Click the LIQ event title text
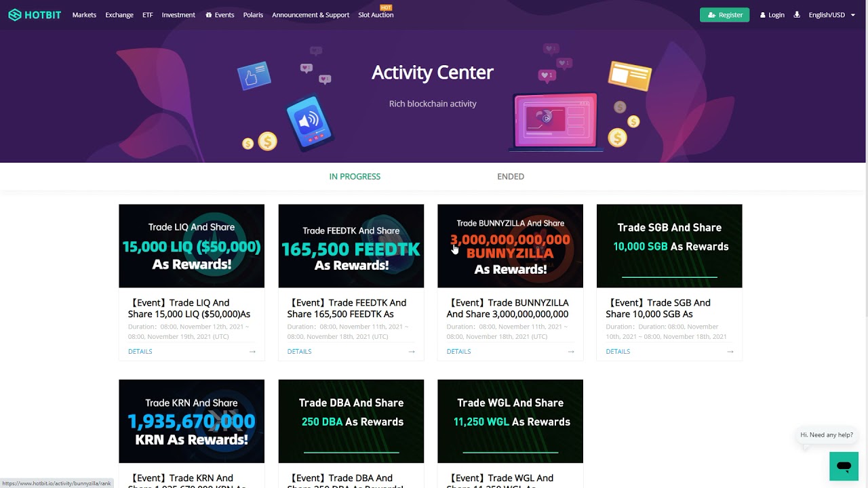The height and width of the screenshot is (488, 868). click(x=189, y=308)
